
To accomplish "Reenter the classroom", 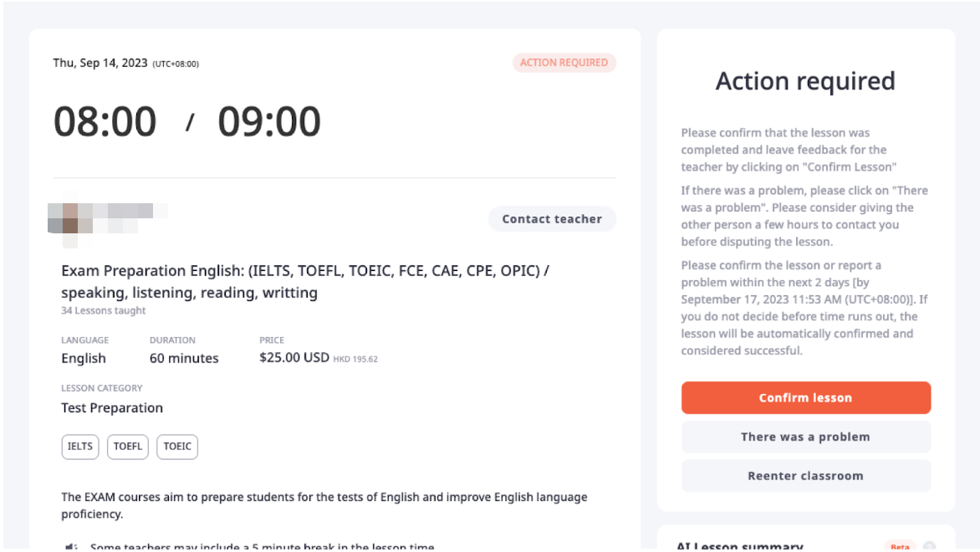I will tap(805, 476).
